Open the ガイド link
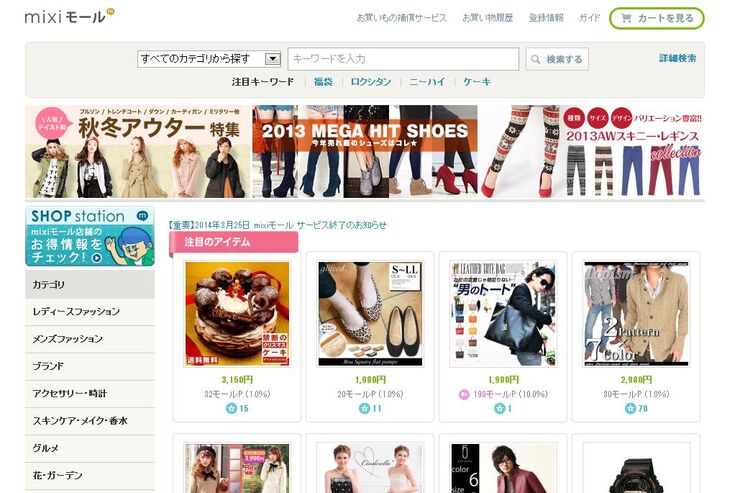 pyautogui.click(x=589, y=18)
